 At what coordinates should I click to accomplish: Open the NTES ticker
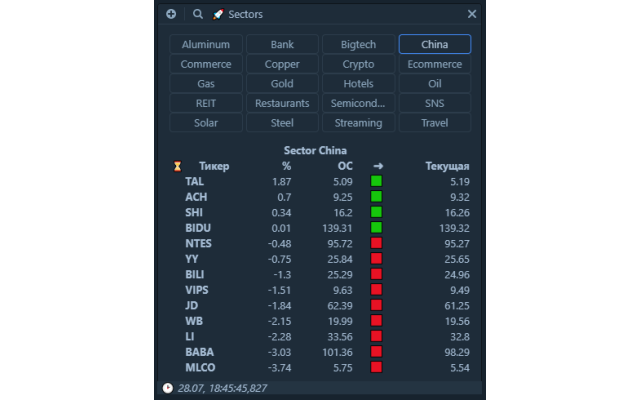[199, 244]
